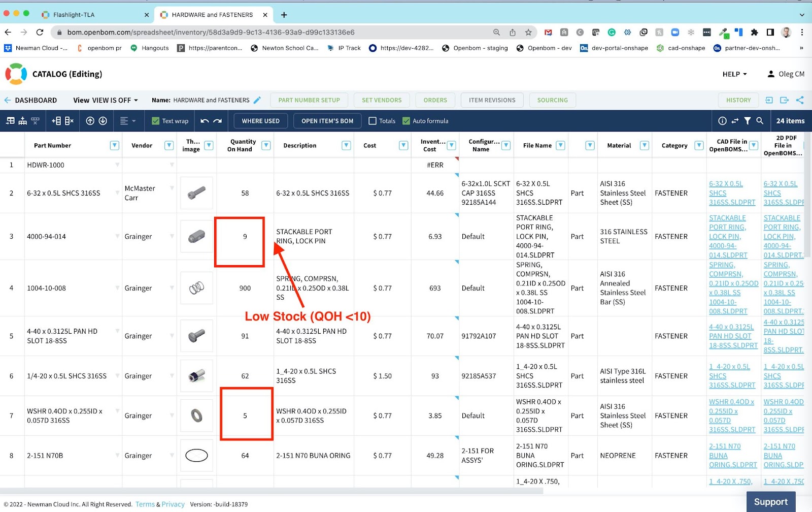This screenshot has height=512, width=812.
Task: Click the OpenBOM logo icon
Action: pyautogui.click(x=16, y=74)
